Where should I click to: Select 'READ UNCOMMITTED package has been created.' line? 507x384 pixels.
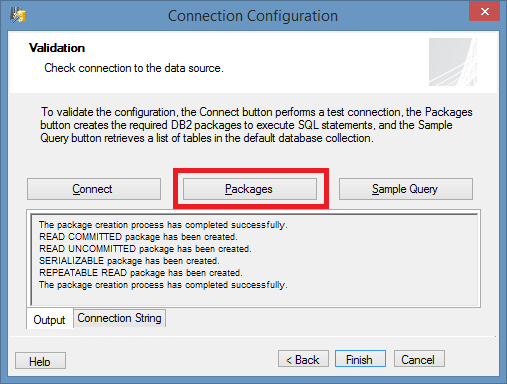click(145, 249)
